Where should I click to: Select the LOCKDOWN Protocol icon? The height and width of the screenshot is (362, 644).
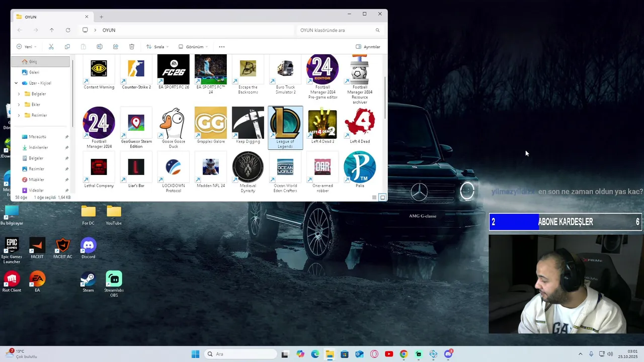pos(174,173)
